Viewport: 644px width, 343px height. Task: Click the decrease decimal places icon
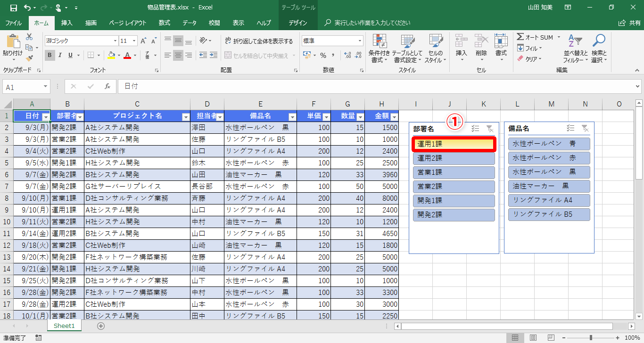point(358,56)
